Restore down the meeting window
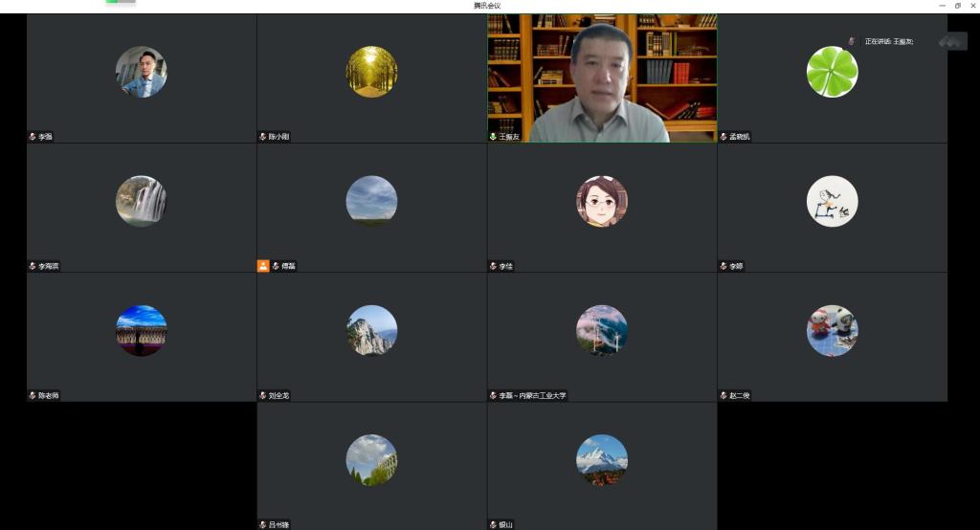Viewport: 980px width, 530px height. coord(957,6)
